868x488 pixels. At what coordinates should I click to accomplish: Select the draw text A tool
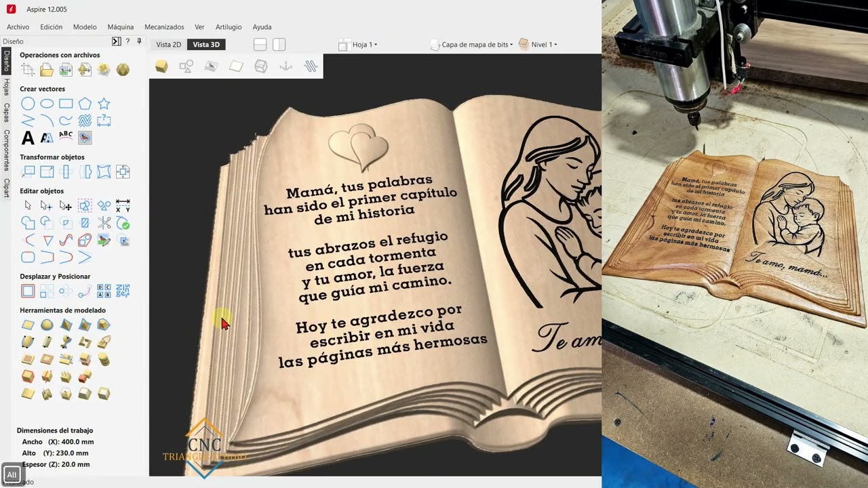point(28,138)
